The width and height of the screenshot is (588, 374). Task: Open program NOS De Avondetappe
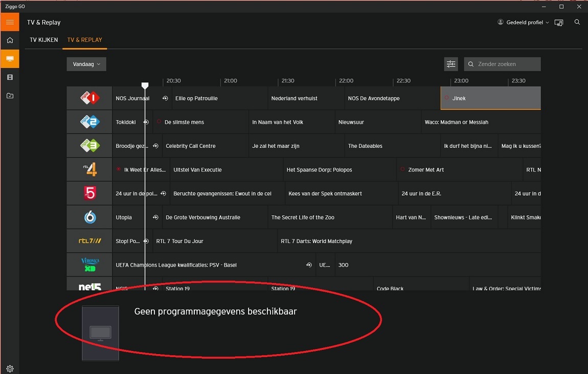pos(392,98)
